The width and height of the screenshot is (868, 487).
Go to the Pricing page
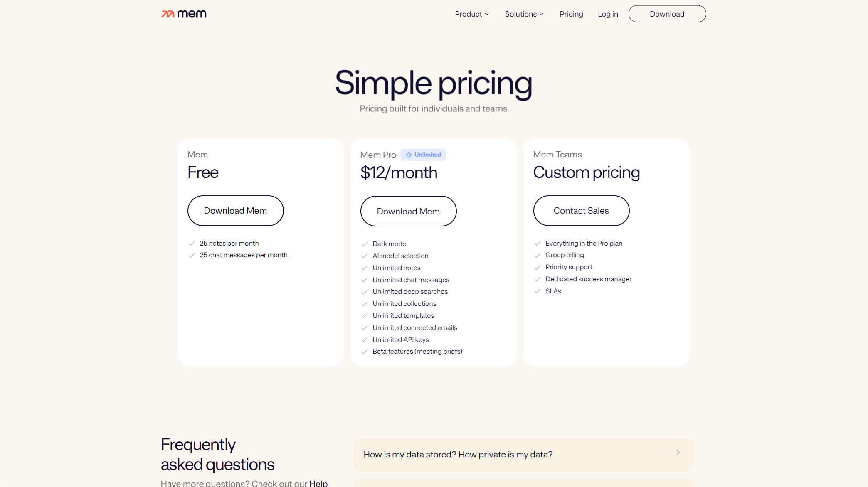571,14
